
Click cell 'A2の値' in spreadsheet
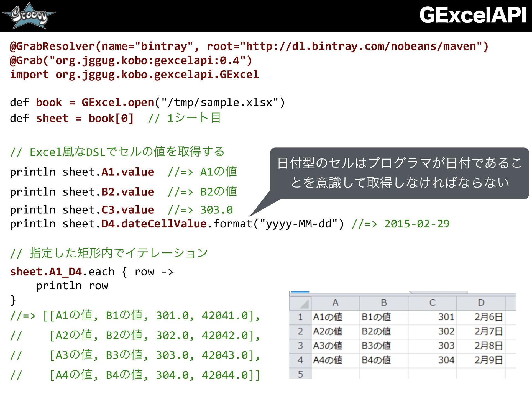click(335, 332)
